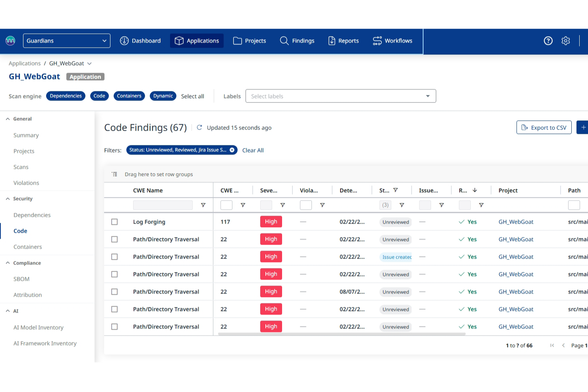
Task: Click the Export to CSV button
Action: click(x=544, y=127)
